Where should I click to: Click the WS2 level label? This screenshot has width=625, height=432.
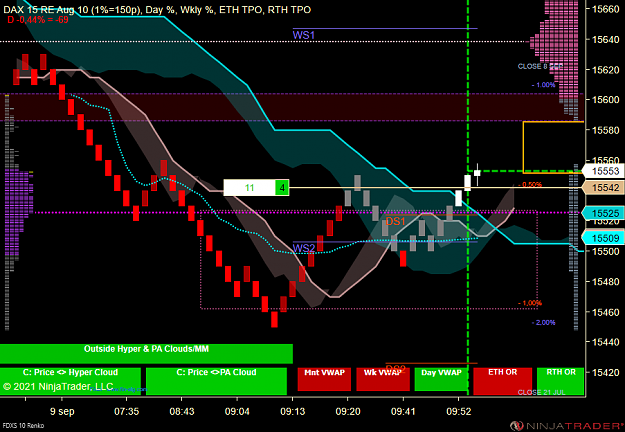[x=304, y=248]
